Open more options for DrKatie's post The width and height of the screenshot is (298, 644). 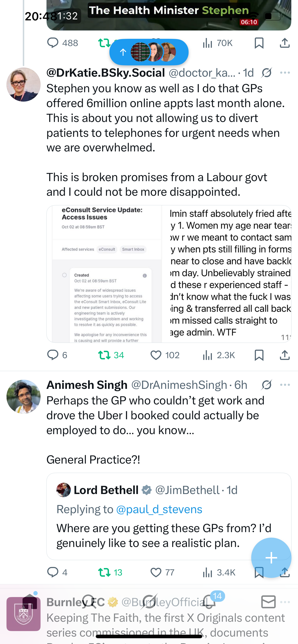(x=285, y=73)
